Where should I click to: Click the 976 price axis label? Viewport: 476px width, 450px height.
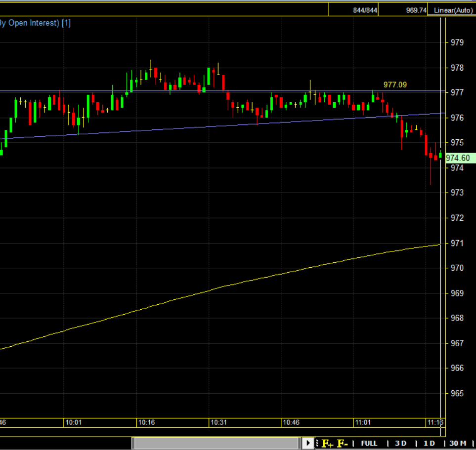click(x=457, y=118)
